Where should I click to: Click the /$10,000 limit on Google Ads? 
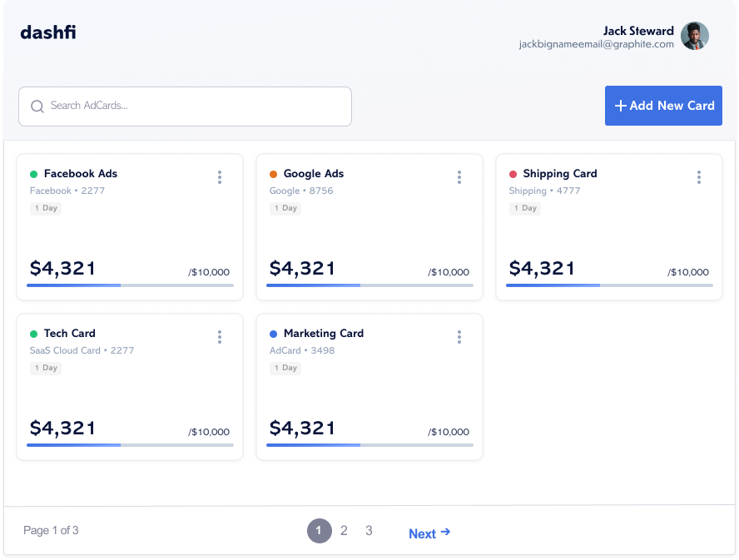[x=449, y=272]
